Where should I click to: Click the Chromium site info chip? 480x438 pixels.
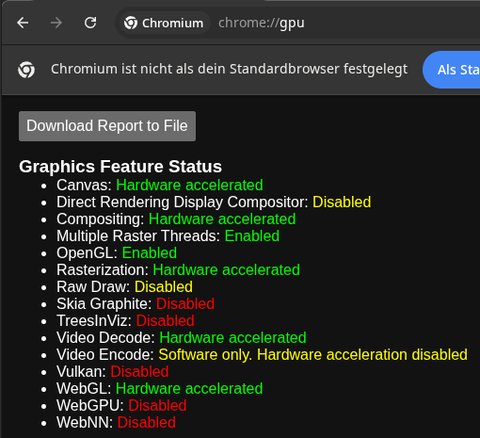tap(164, 23)
